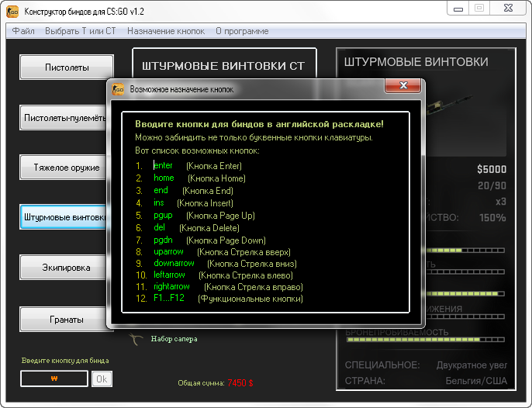Open the О программе menu
Screen dimensions: 532x408
click(242, 31)
